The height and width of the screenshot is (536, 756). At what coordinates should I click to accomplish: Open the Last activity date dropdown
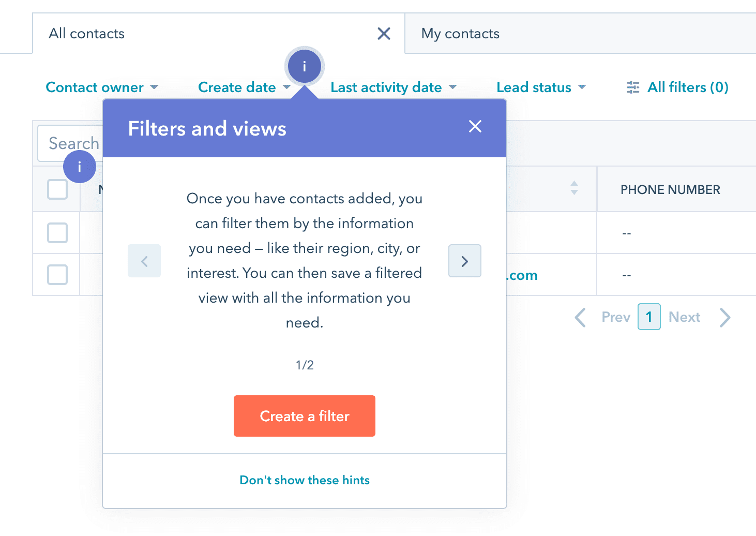[x=393, y=87]
